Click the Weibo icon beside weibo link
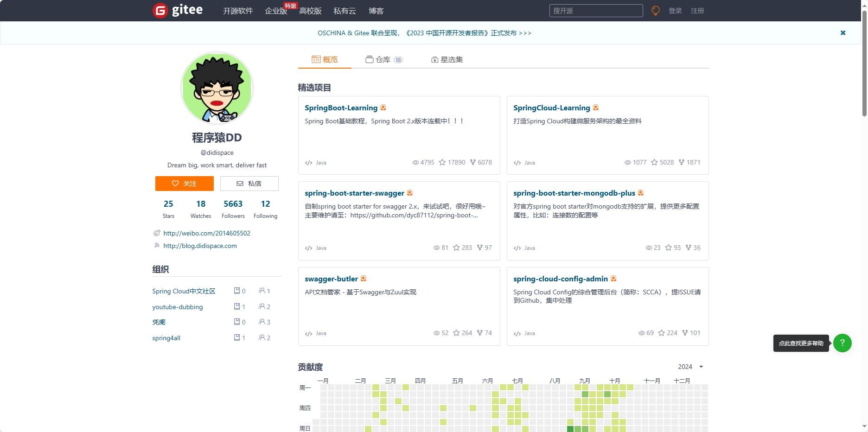 click(x=157, y=233)
